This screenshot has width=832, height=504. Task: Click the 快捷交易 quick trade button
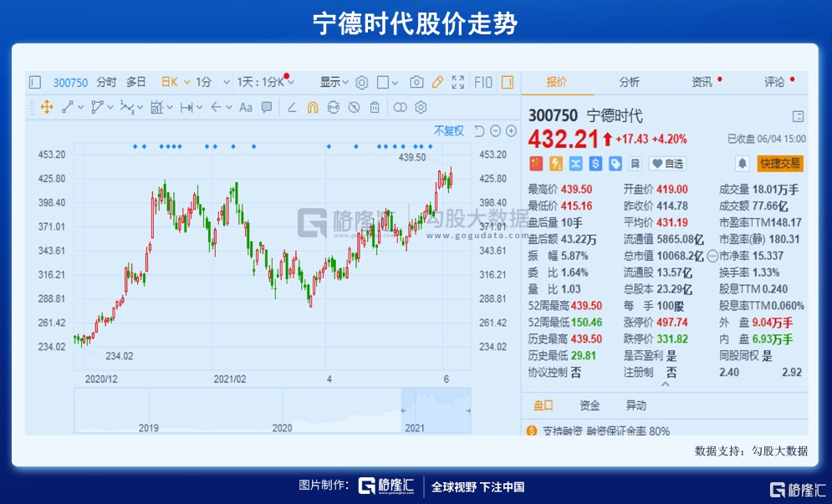tap(780, 164)
